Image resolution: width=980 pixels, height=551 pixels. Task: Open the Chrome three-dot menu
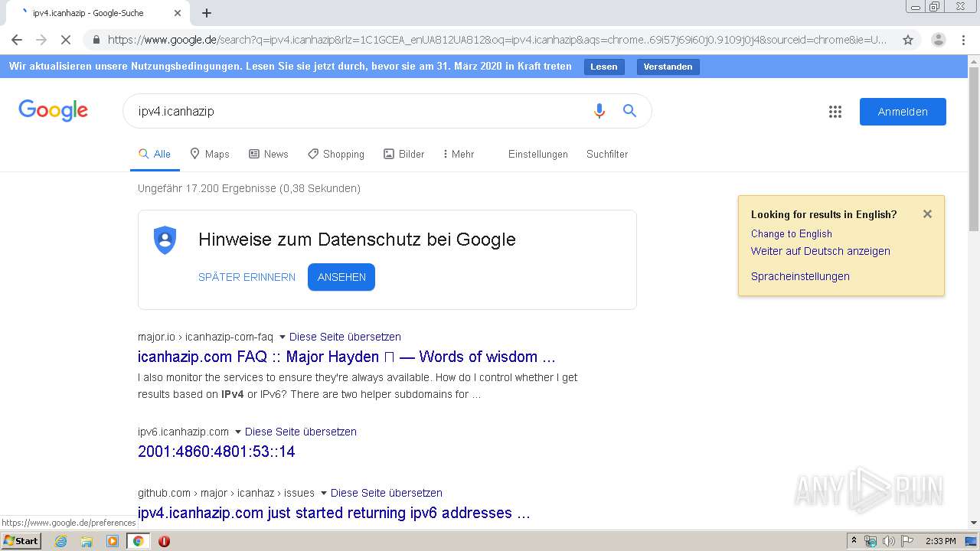coord(963,40)
